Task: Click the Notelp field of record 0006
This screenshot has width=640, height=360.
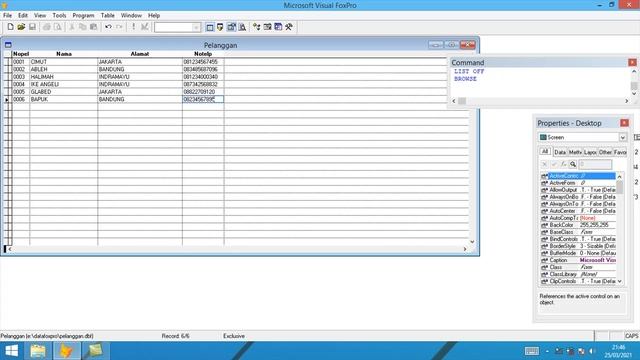Action: (203, 99)
